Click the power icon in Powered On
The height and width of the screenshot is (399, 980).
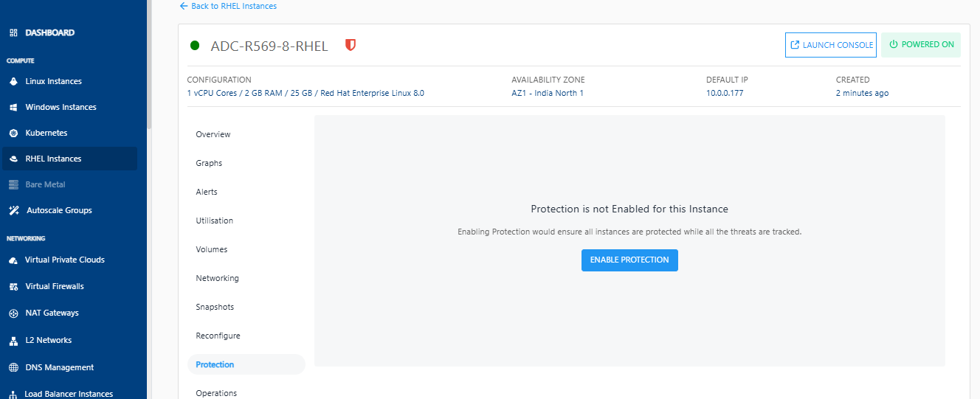[x=893, y=44]
